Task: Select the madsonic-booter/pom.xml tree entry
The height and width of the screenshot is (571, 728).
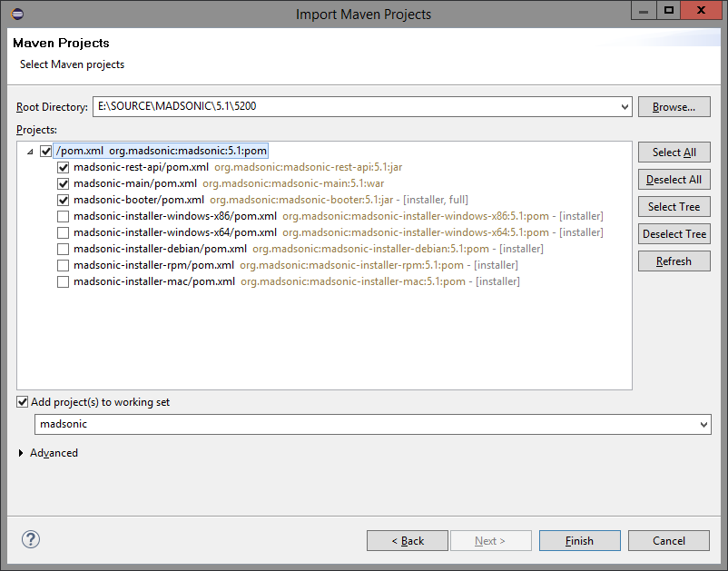Action: (x=138, y=200)
